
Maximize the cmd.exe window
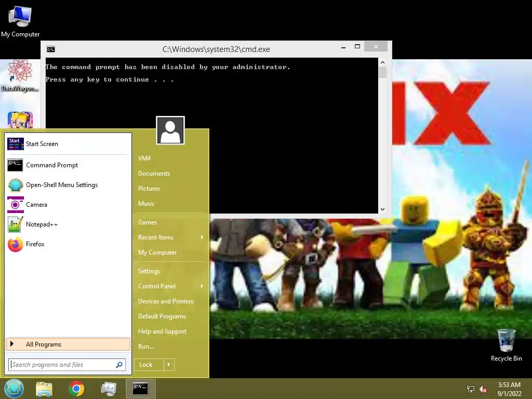click(x=357, y=47)
